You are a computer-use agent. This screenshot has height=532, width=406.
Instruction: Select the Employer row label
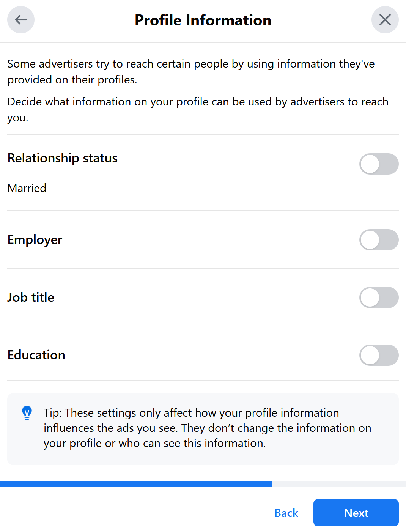tap(35, 240)
